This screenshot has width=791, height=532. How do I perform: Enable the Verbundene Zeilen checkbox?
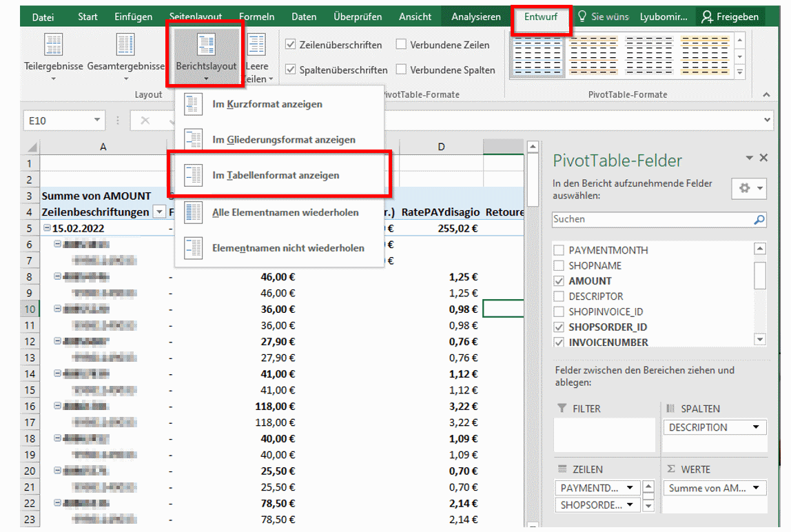(401, 44)
